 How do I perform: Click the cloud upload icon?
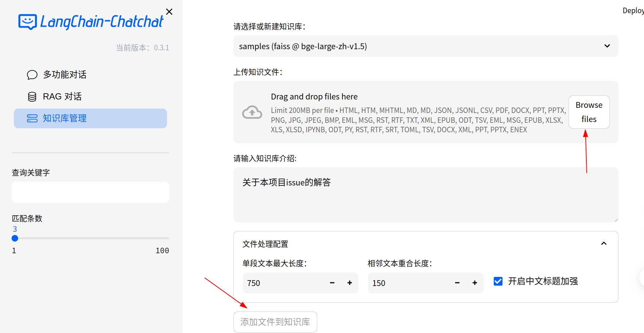point(252,112)
